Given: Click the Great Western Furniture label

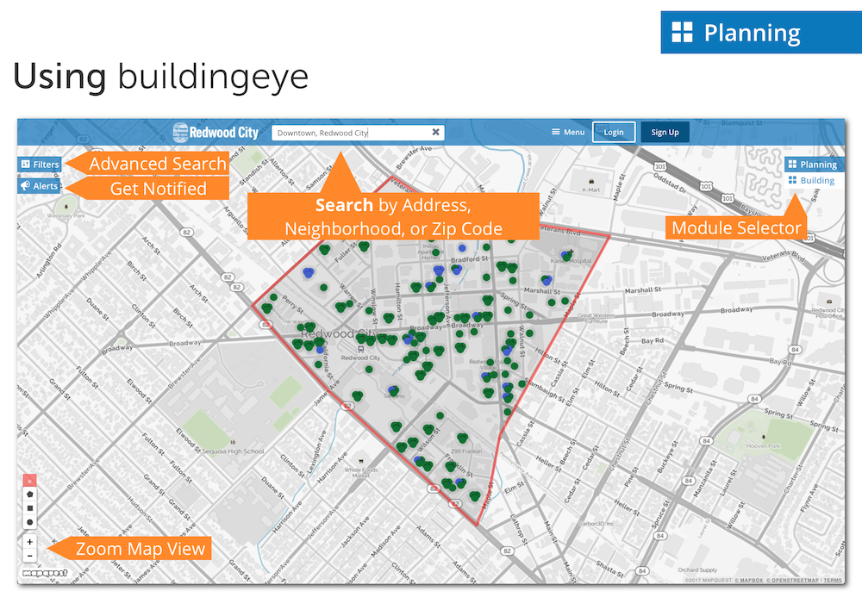Looking at the screenshot, I should (596, 318).
